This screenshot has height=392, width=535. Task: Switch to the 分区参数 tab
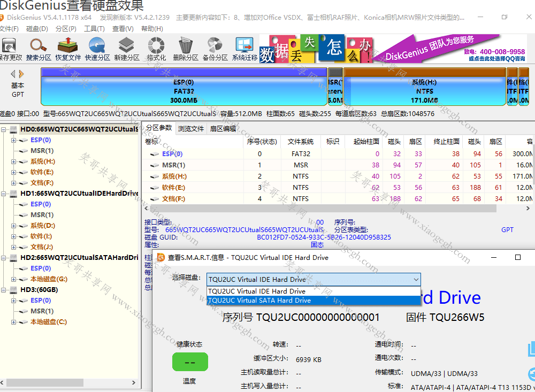(159, 128)
